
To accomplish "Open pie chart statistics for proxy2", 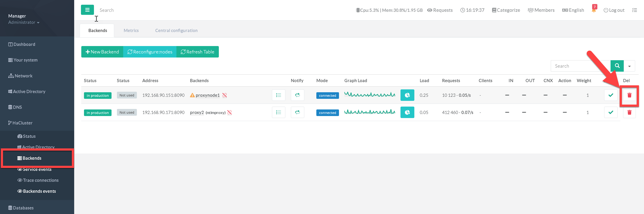I will tap(407, 112).
